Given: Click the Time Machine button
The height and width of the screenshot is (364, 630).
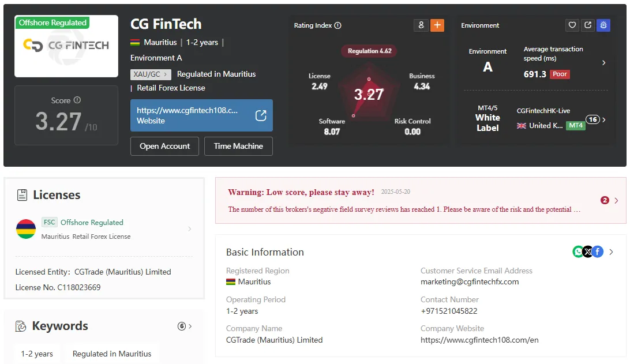Looking at the screenshot, I should tap(238, 147).
